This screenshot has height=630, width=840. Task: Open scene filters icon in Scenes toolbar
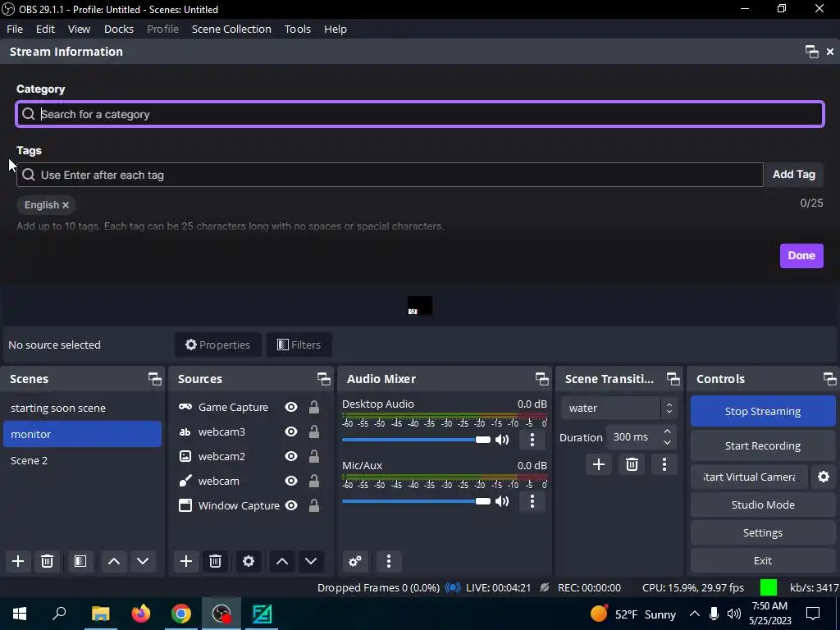[80, 561]
